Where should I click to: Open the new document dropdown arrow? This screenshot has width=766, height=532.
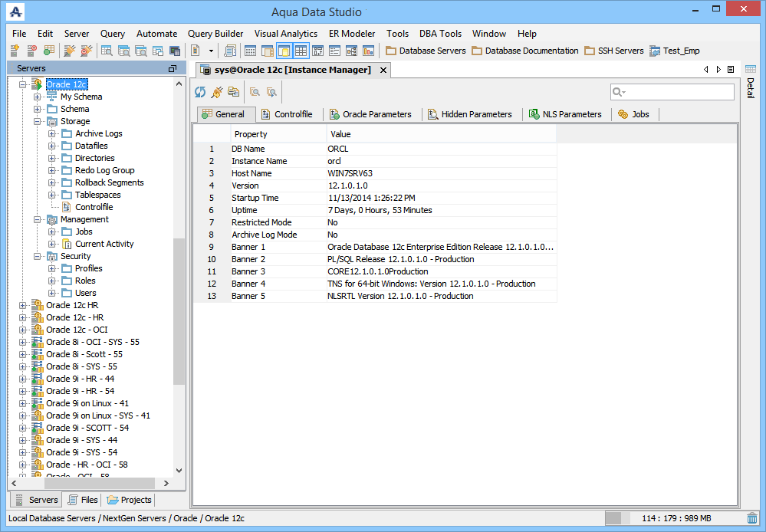click(211, 51)
